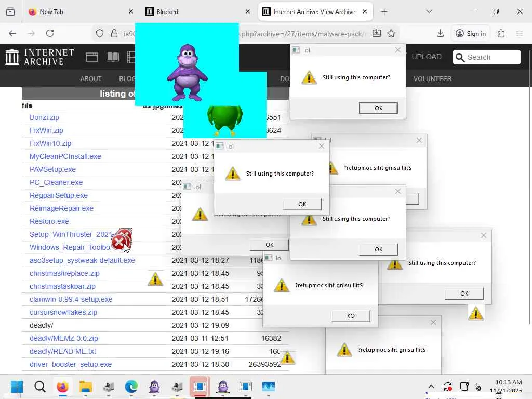
Task: Click clamwin-0.99.4-setup.exe link
Action: coord(71,299)
